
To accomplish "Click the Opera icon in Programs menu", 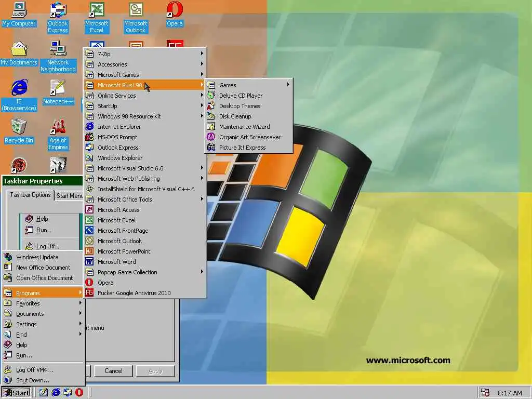I will (x=89, y=282).
